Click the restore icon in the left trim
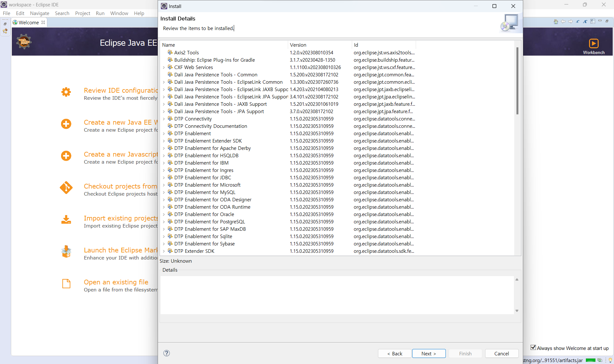Viewport: 614px width, 364px height. [5, 24]
